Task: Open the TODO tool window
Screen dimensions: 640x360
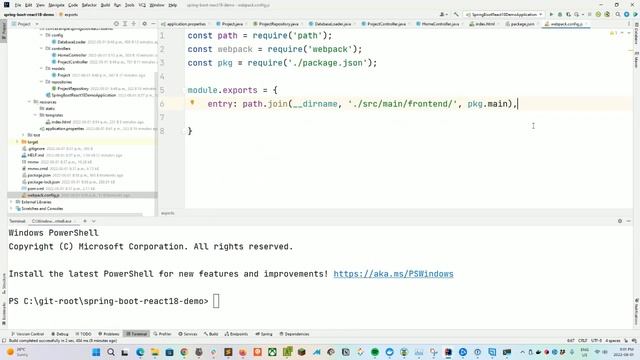Action: tap(84, 334)
